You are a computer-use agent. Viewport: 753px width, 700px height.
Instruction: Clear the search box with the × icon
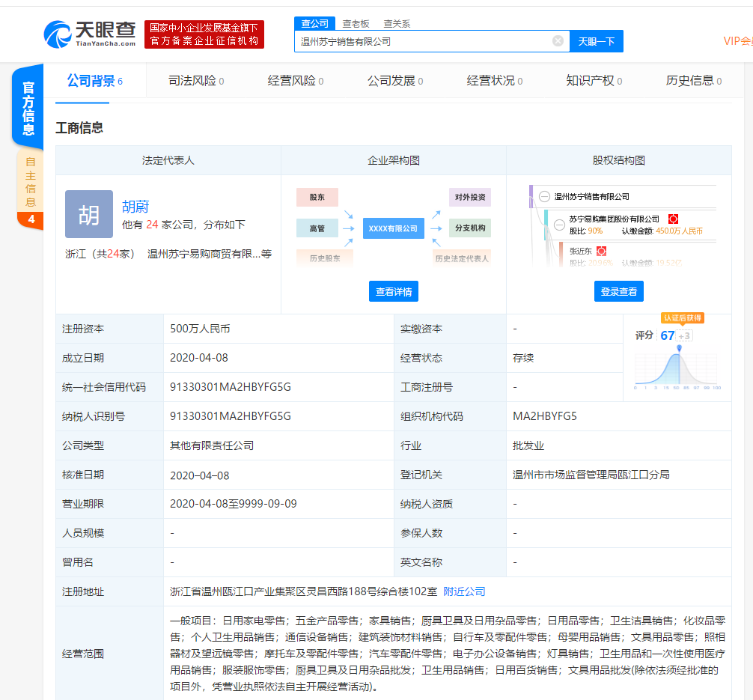558,41
